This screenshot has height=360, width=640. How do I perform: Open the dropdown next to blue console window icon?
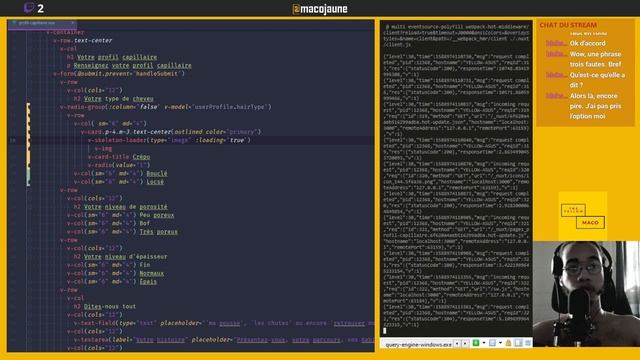pyautogui.click(x=500, y=343)
